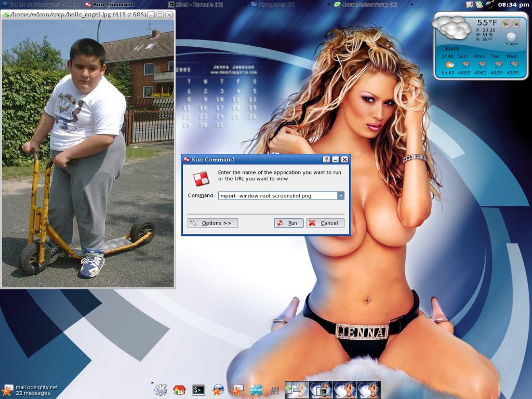Expand Options >> in Run Command dialog

coord(212,223)
